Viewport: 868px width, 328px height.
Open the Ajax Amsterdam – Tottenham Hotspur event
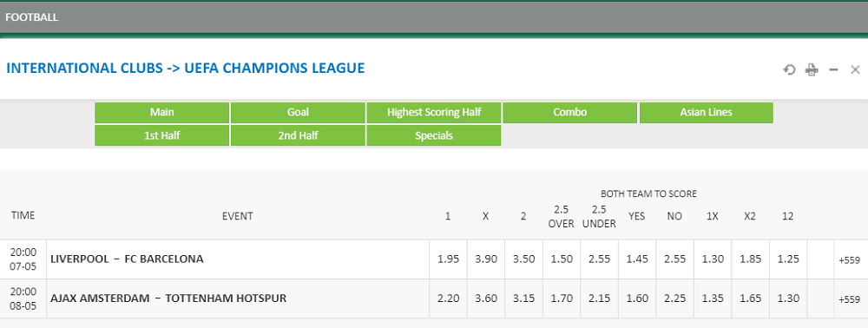[168, 298]
